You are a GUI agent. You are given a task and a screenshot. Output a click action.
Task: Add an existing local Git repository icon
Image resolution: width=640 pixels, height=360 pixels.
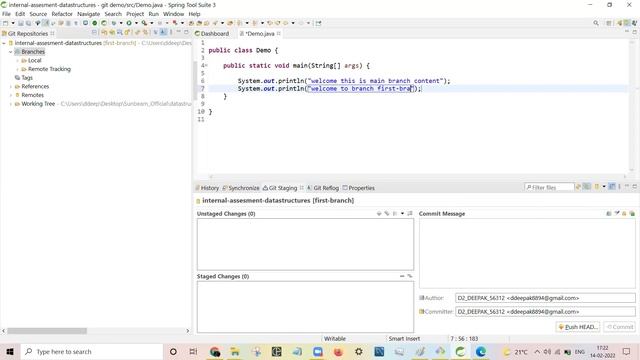coord(104,32)
